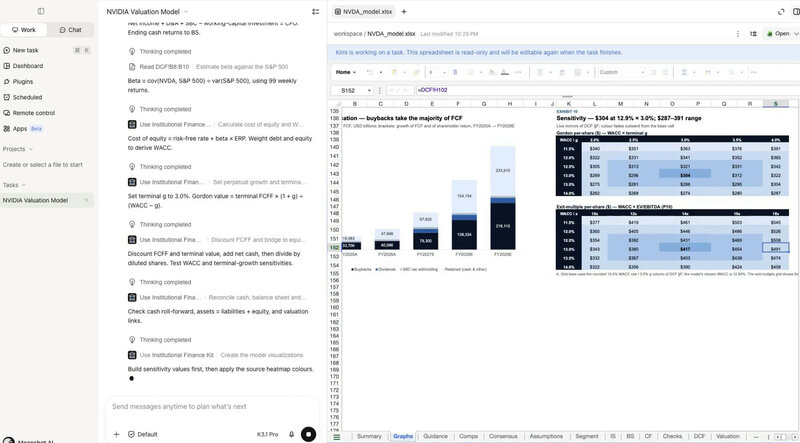Collapse the left sidebar panel icon
Image resolution: width=800 pixels, height=443 pixels.
(x=41, y=11)
